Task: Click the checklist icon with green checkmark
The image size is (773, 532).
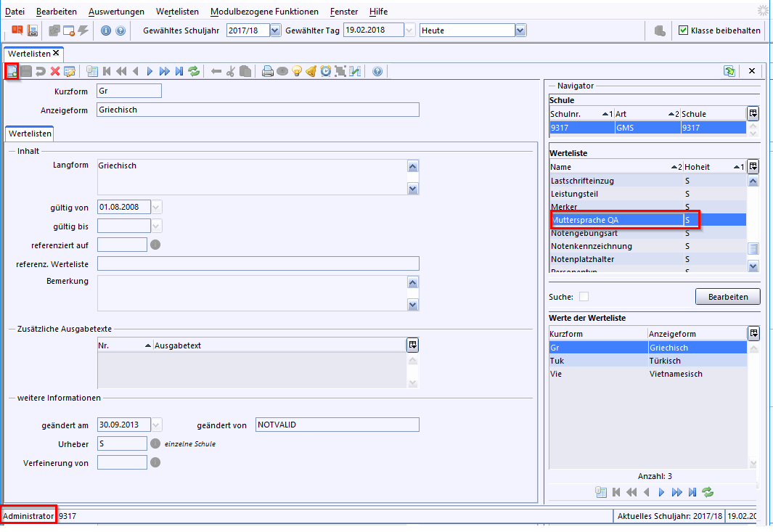Action: click(355, 72)
